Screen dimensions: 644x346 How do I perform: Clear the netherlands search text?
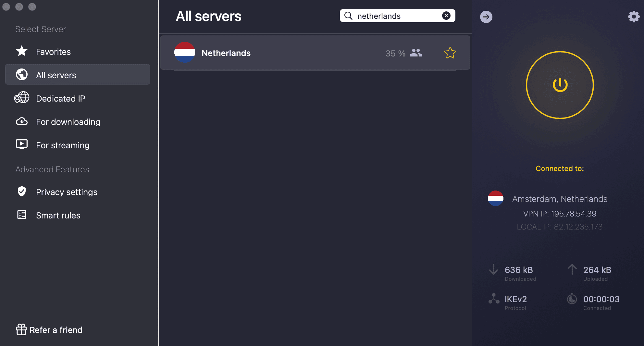[x=446, y=16]
